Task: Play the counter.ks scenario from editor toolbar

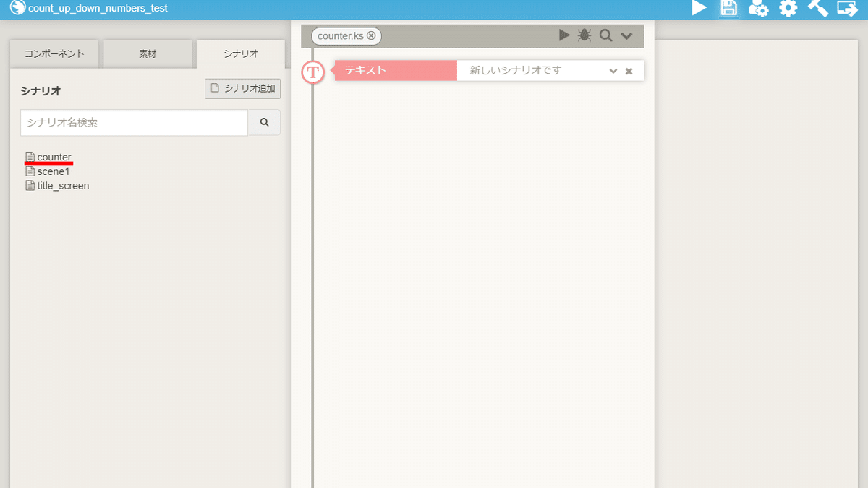Action: (x=564, y=35)
